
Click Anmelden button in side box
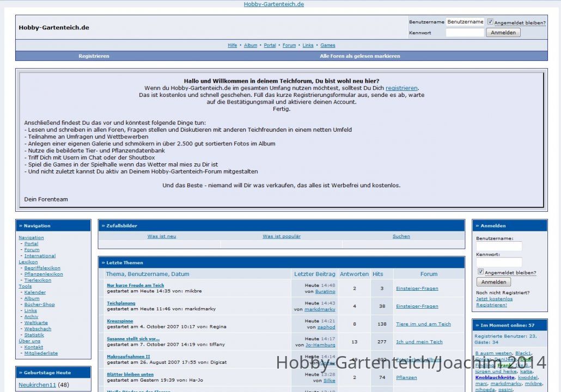click(493, 282)
